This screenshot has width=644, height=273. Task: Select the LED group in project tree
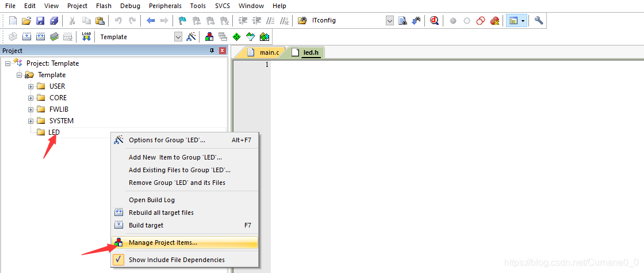[54, 132]
